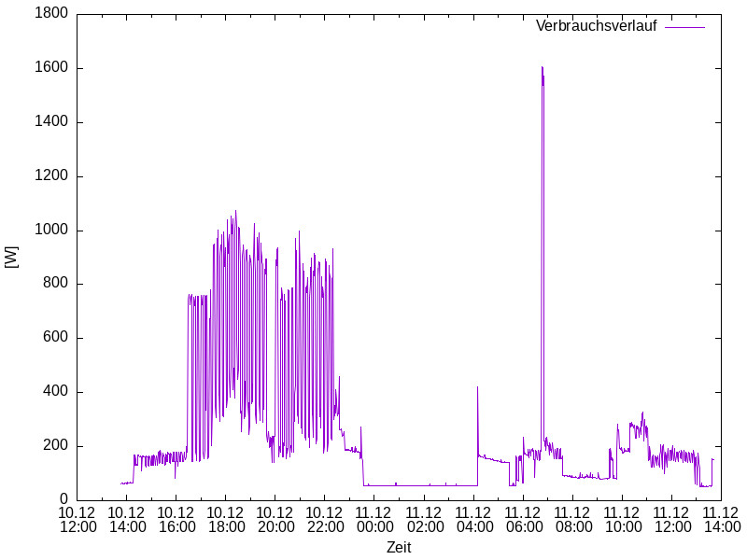Select the 1600 y-axis tick label

point(49,68)
